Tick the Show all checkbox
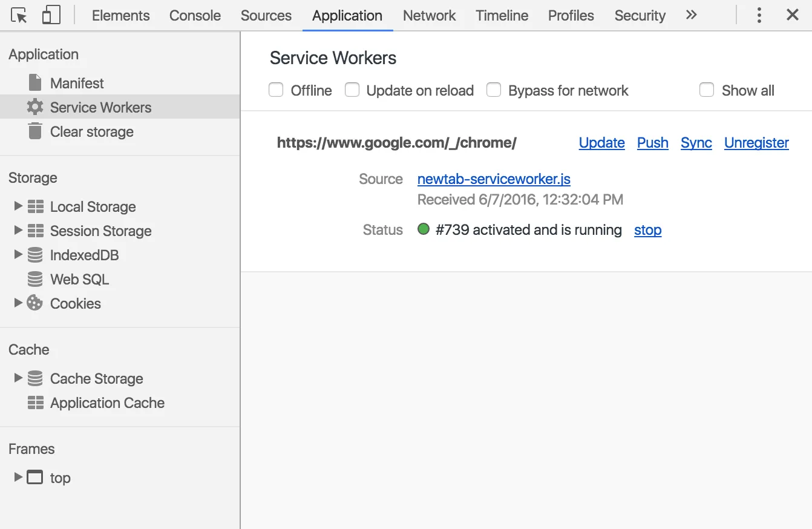Screen dimensions: 812x529 (707, 90)
